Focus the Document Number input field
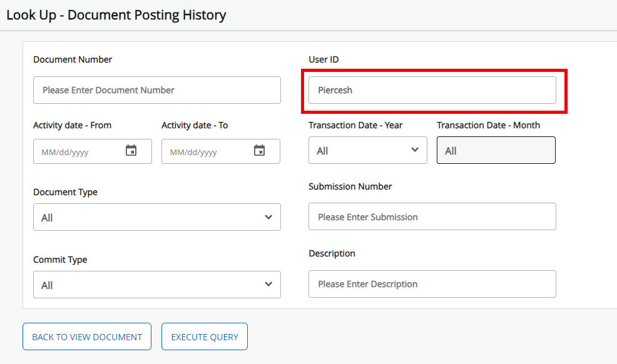Screen dimensions: 617x364 [x=156, y=90]
